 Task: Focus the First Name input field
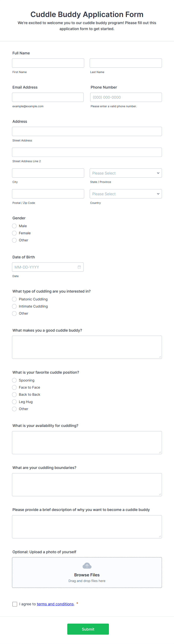click(48, 63)
